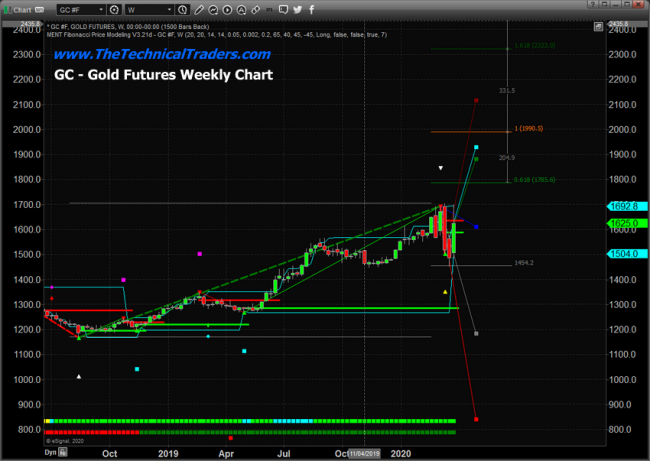The height and width of the screenshot is (461, 650).
Task: Click the symbol link chain icon
Action: click(255, 10)
